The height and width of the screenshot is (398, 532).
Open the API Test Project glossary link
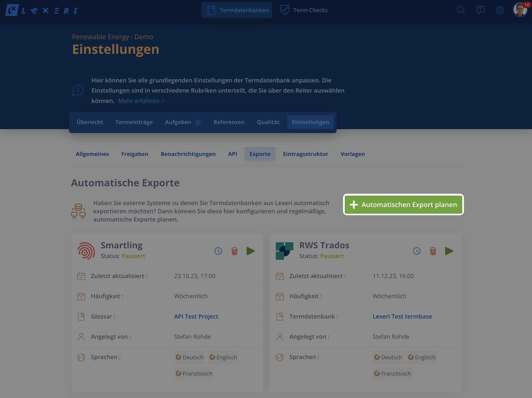point(196,316)
